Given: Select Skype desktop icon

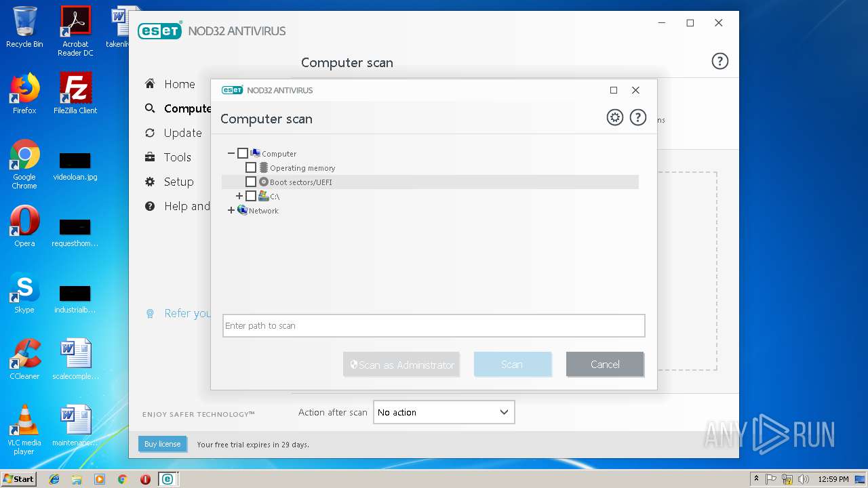Looking at the screenshot, I should click(x=24, y=292).
